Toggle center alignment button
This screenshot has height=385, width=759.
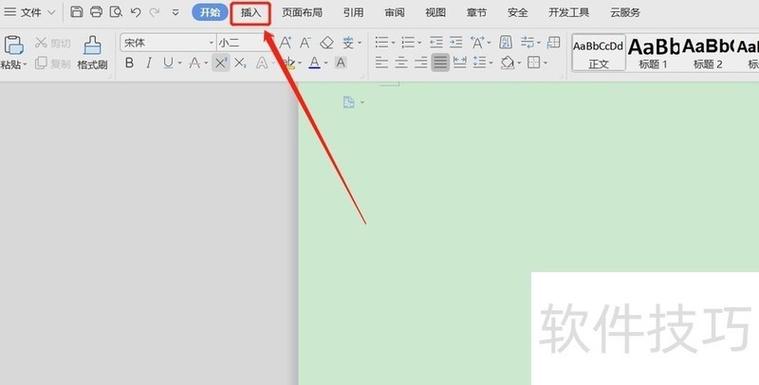pyautogui.click(x=401, y=62)
